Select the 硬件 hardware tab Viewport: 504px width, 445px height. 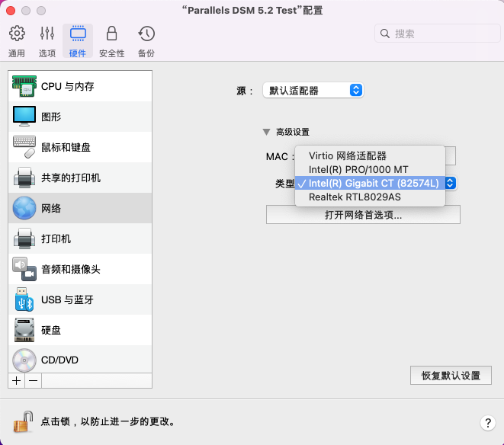pos(78,41)
